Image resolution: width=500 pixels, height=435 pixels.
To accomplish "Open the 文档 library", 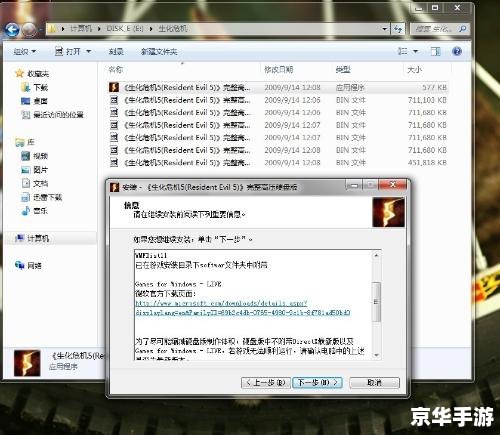I will [x=35, y=183].
